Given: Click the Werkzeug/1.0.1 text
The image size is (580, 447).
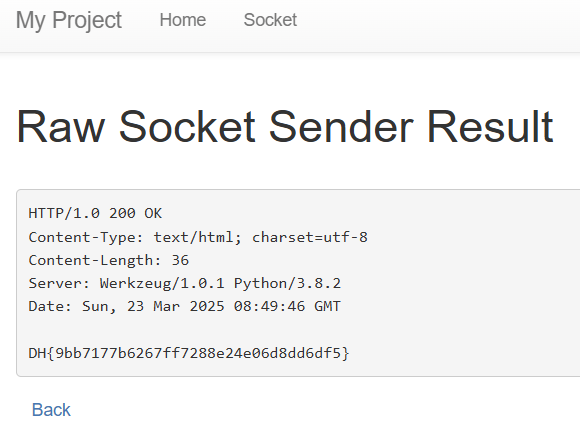Looking at the screenshot, I should pos(162,283).
